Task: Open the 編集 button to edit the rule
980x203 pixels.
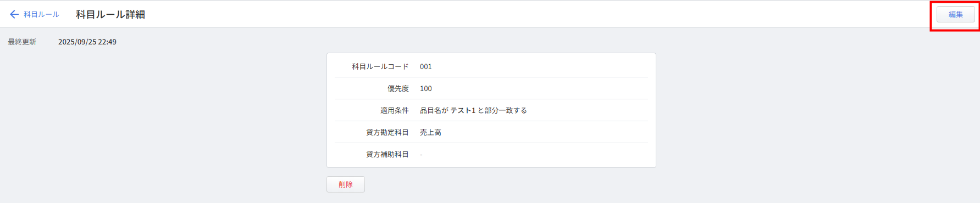Action: [x=956, y=14]
